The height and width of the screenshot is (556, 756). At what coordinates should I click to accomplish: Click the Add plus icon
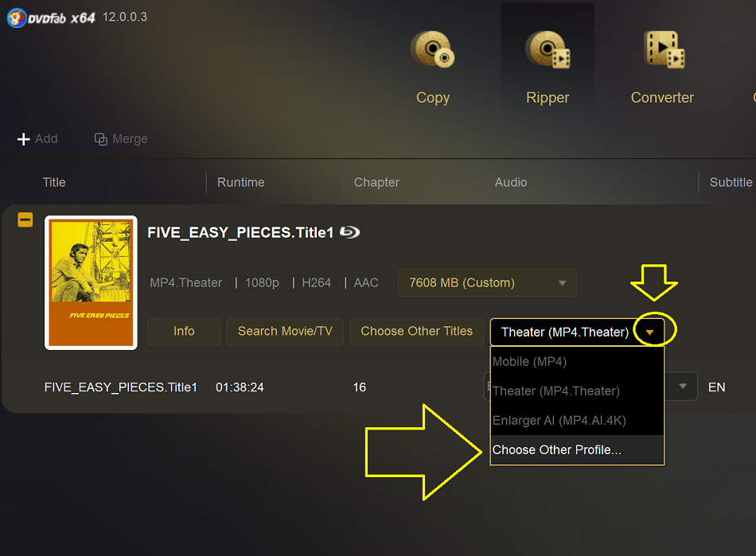point(23,139)
